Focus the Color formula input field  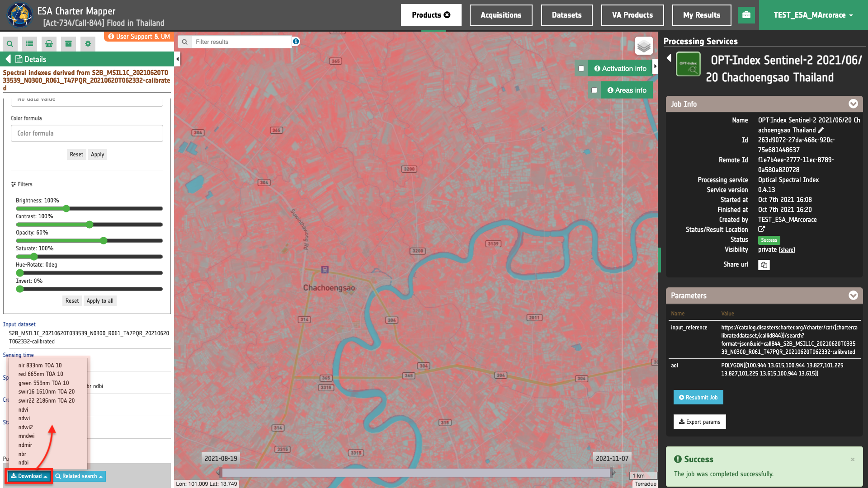tap(87, 133)
